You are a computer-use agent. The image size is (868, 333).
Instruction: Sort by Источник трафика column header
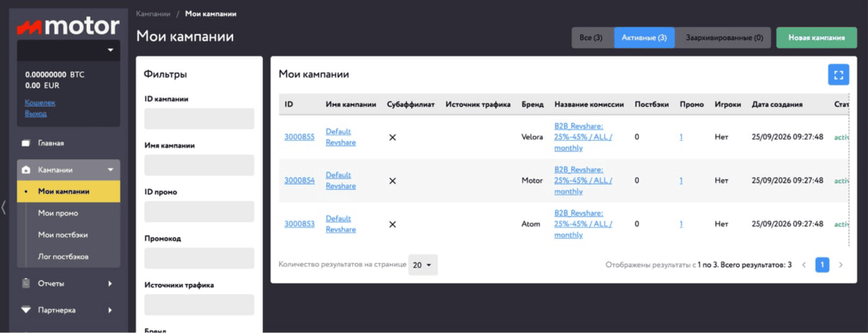tap(477, 105)
